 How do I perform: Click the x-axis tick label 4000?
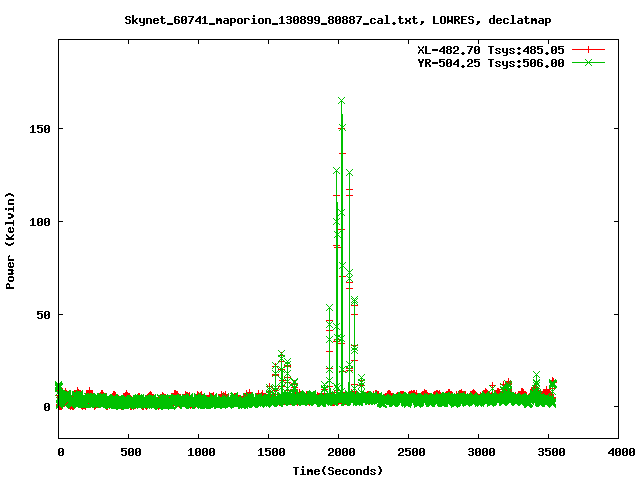click(621, 452)
